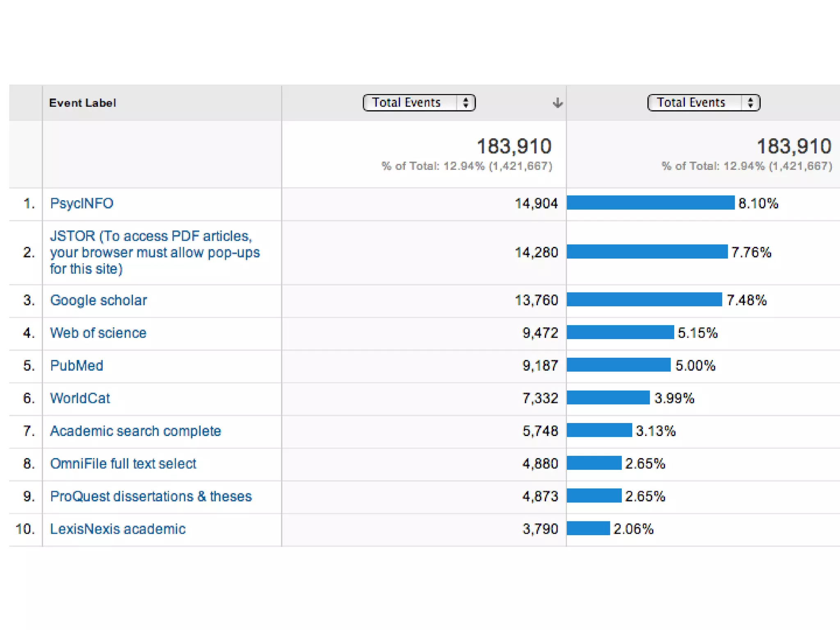
Task: Click the LexisNexis 2.06% percentage bar
Action: click(588, 528)
